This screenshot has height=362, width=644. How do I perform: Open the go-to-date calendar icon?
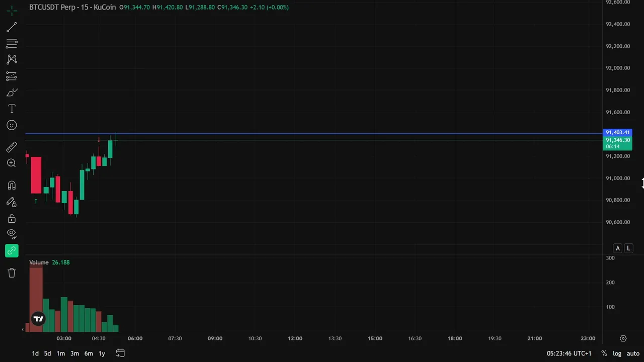click(x=120, y=353)
